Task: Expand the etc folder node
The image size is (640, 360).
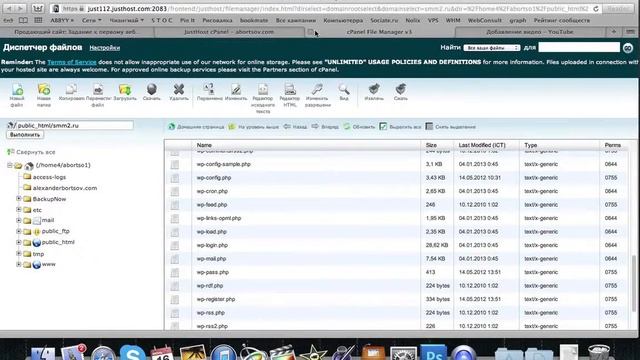Action: pos(18,209)
